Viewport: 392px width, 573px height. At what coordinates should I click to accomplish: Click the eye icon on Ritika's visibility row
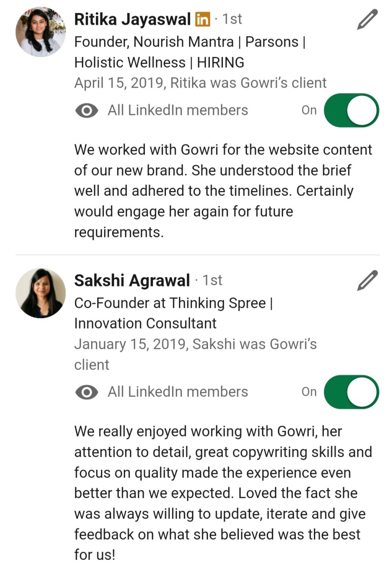(87, 110)
